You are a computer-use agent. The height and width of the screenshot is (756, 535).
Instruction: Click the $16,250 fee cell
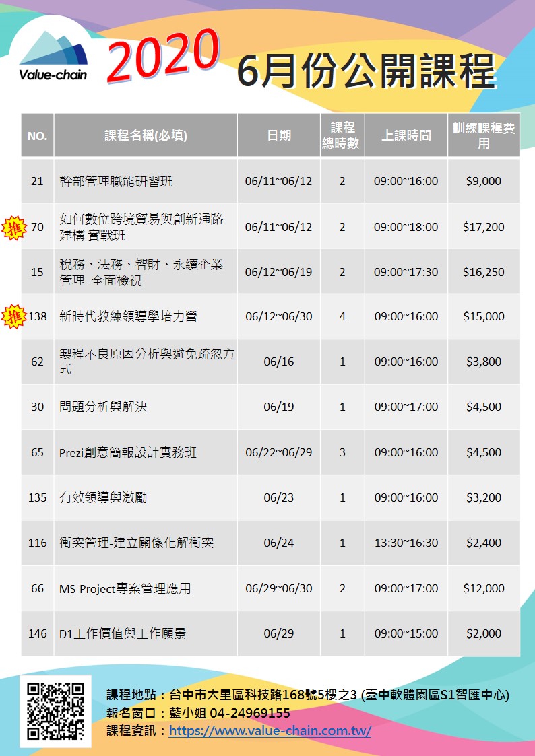coord(483,272)
